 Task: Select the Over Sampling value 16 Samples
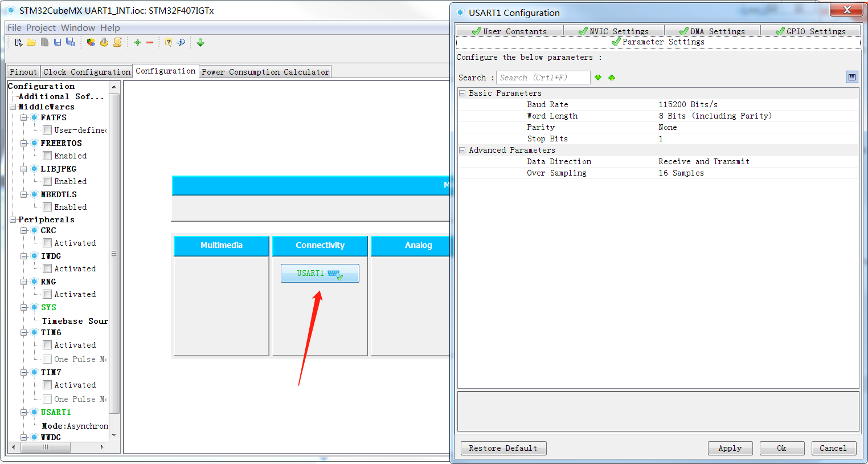click(x=681, y=173)
